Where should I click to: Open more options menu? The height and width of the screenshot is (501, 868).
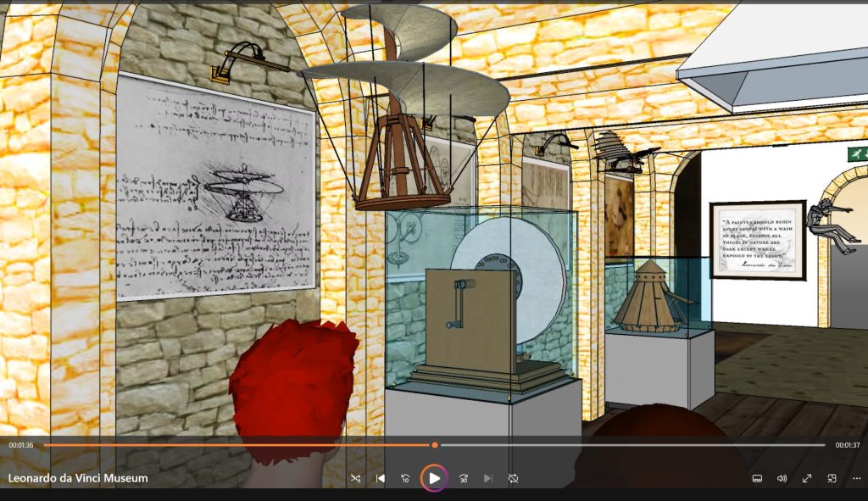tap(856, 478)
